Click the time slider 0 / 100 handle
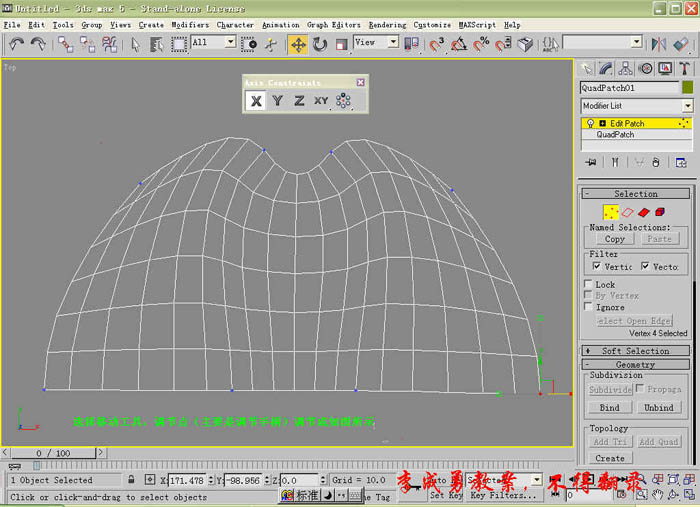This screenshot has width=700, height=507. tap(53, 453)
